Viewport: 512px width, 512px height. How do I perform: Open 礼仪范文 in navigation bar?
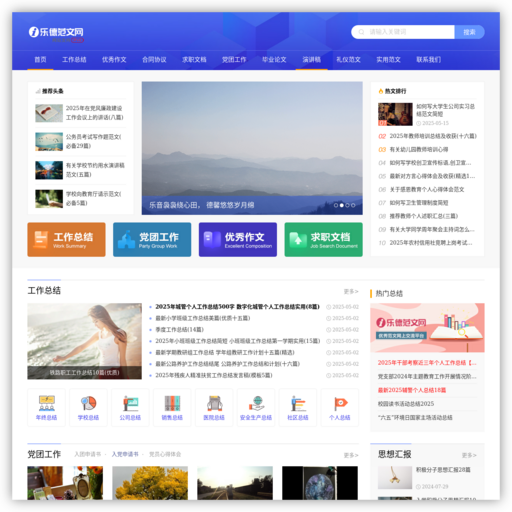tap(348, 60)
